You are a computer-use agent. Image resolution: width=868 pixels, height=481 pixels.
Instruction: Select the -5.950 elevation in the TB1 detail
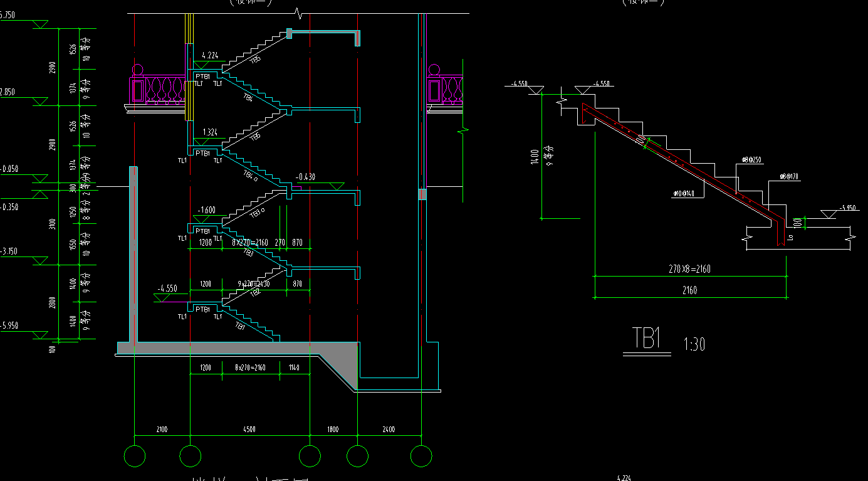click(849, 208)
